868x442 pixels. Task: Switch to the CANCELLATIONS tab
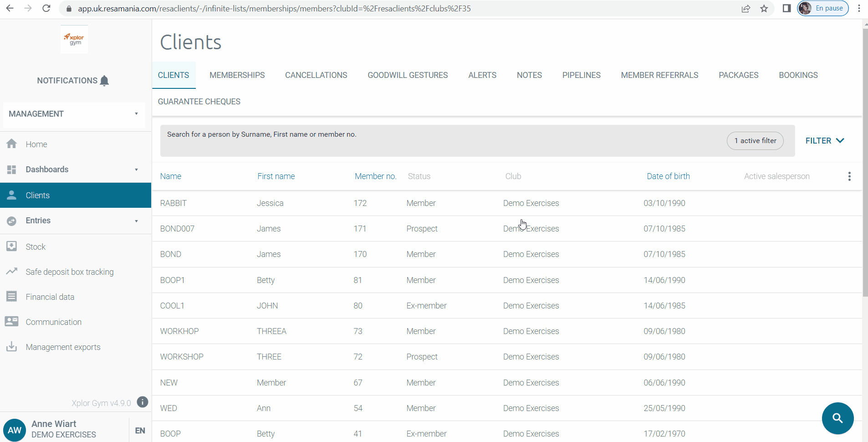[316, 75]
